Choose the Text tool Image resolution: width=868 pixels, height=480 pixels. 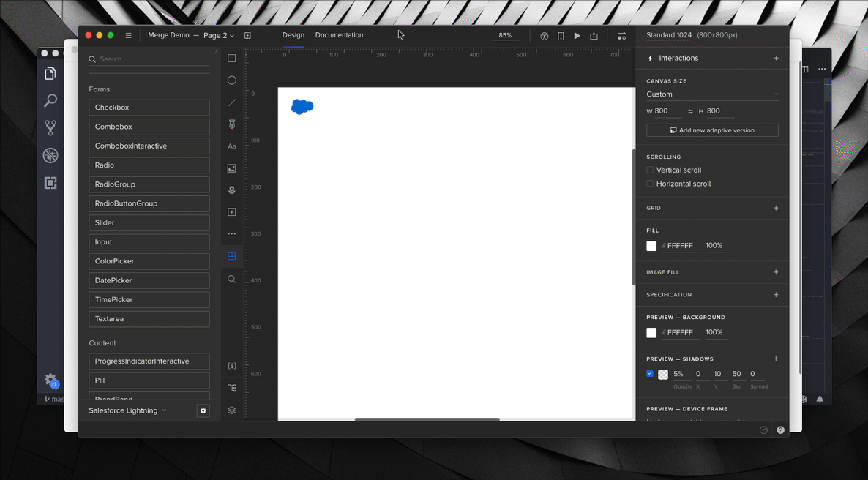pyautogui.click(x=232, y=146)
